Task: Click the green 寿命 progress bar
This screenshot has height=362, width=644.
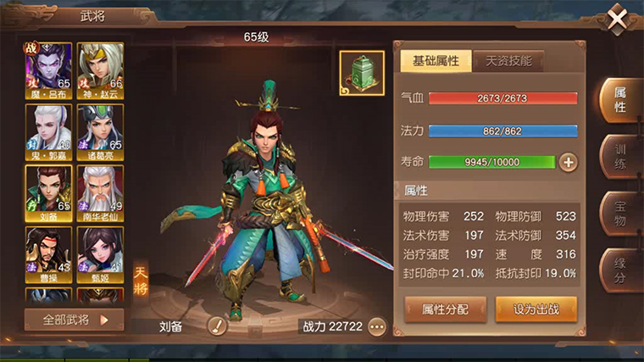Action: pyautogui.click(x=492, y=162)
